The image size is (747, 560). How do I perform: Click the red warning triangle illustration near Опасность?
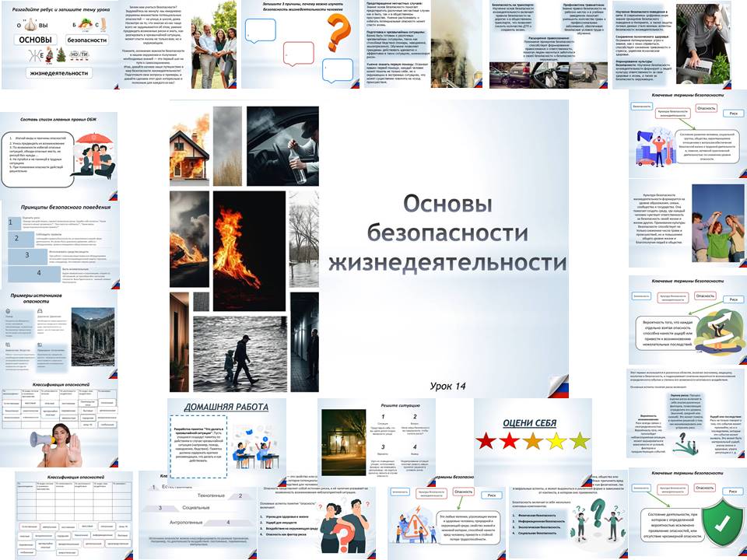[416, 525]
